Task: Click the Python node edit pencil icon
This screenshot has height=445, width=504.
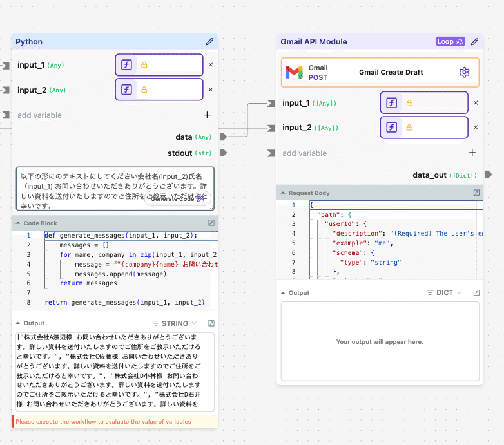Action: (x=209, y=42)
